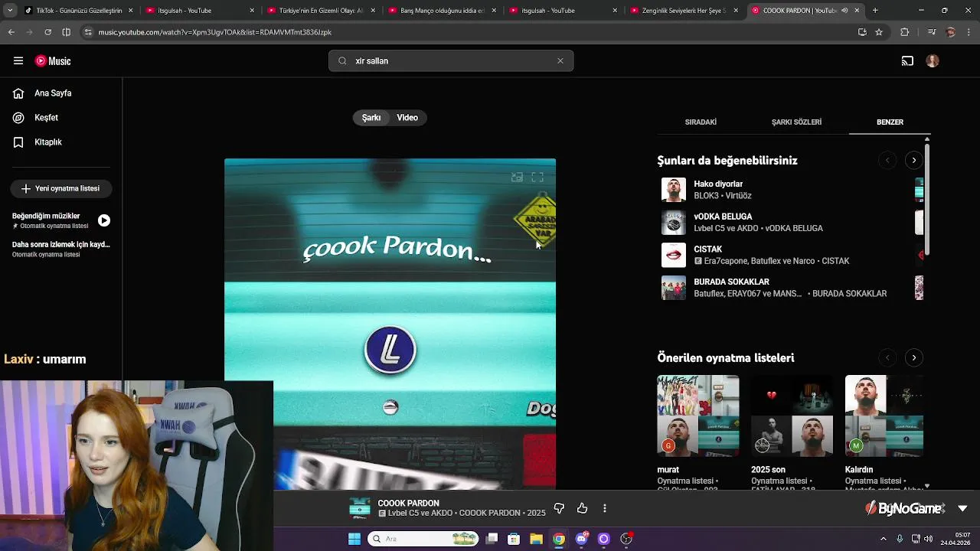Show hidden system tray icons
Screen dimensions: 980x551
884,539
